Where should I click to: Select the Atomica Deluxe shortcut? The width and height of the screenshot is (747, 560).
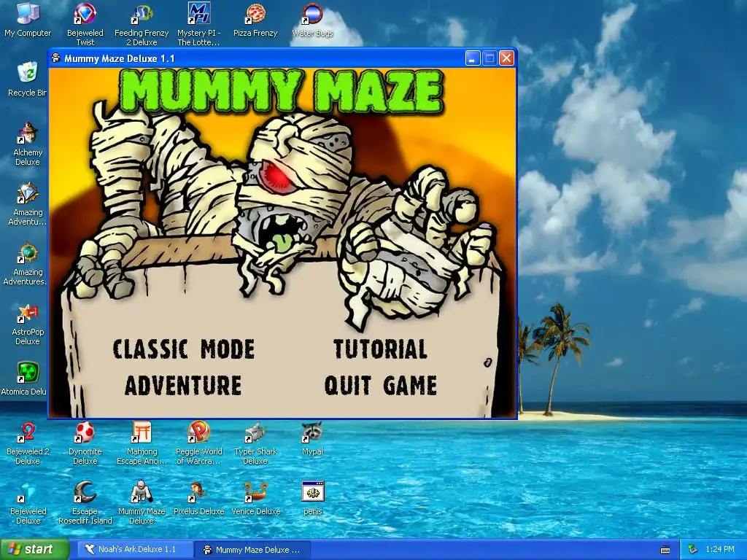[24, 379]
